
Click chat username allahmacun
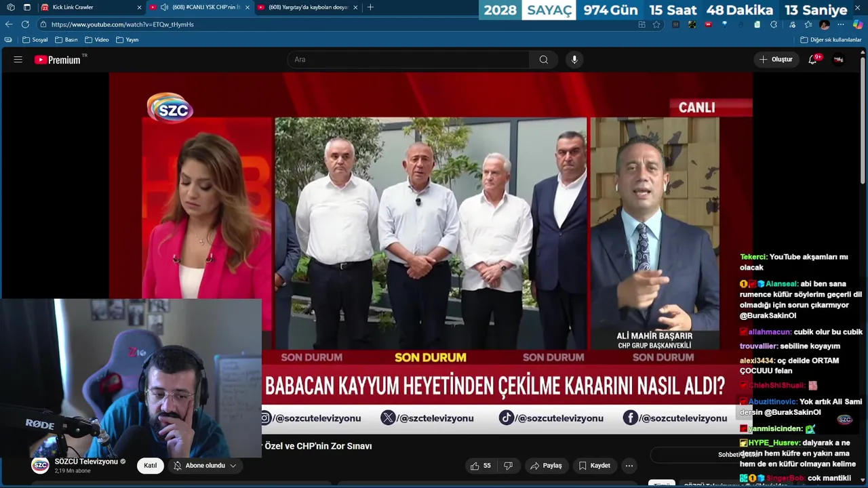(770, 332)
